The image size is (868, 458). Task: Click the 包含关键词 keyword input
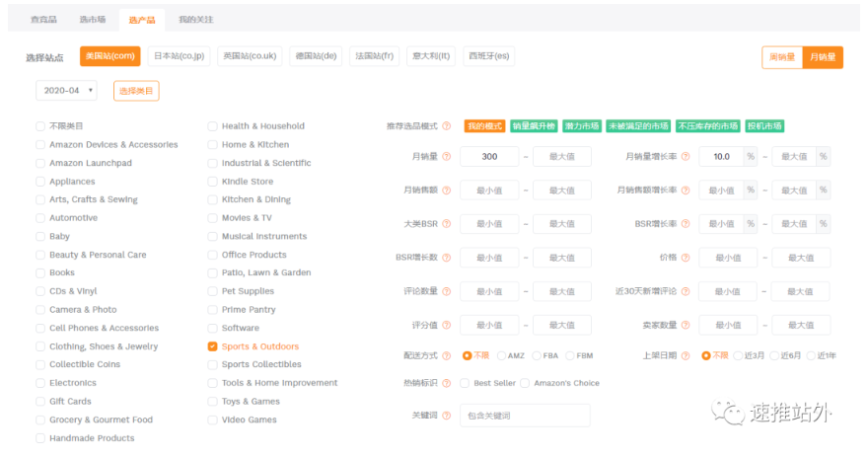pos(525,416)
